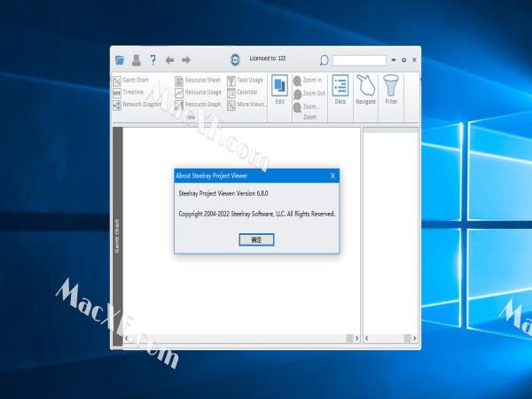Open the Resource Graph view
This screenshot has height=399, width=532.
[198, 105]
